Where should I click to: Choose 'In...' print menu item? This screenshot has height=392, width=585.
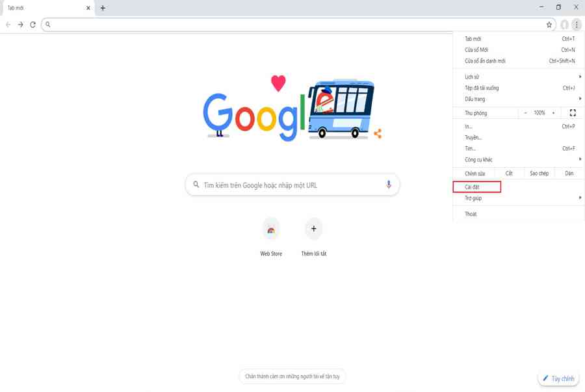click(519, 126)
